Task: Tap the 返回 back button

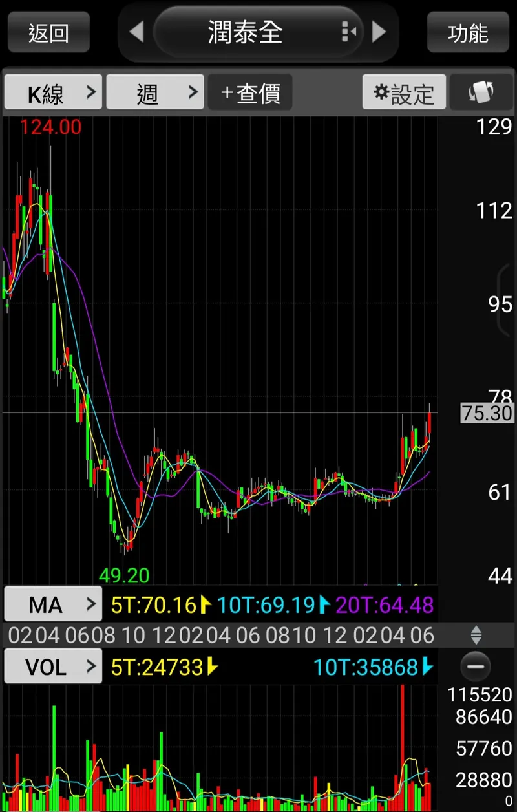Action: click(x=48, y=32)
